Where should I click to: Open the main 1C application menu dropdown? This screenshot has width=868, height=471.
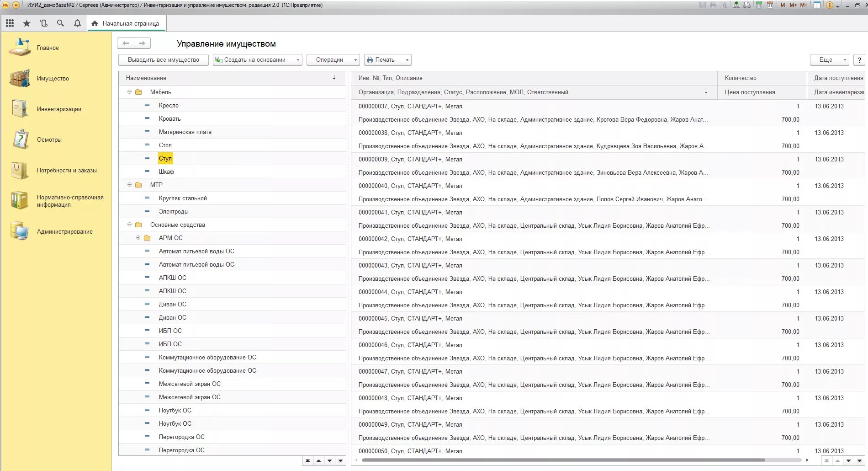[x=16, y=5]
